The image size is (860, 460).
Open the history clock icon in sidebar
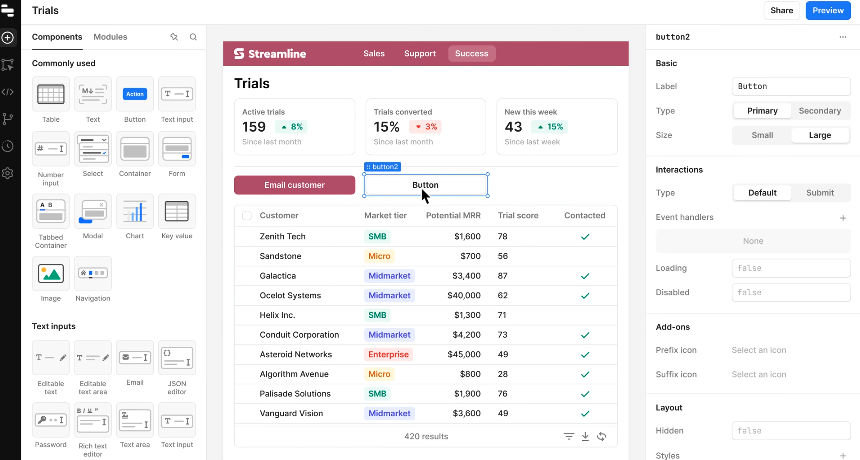pos(8,146)
